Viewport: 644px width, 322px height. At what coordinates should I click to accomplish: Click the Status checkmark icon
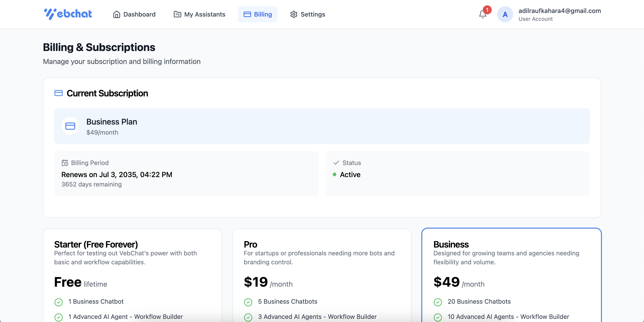(x=336, y=163)
